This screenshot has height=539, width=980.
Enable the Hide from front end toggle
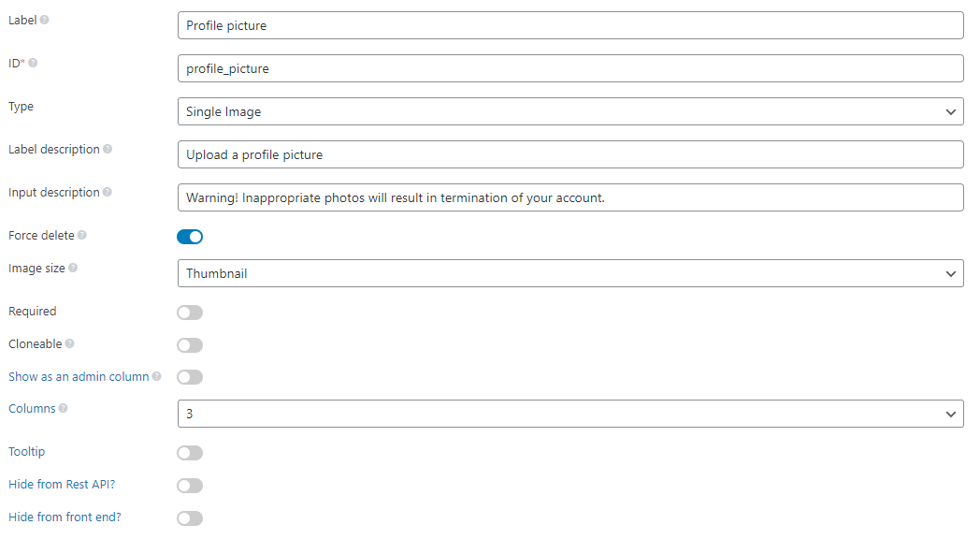click(x=190, y=517)
